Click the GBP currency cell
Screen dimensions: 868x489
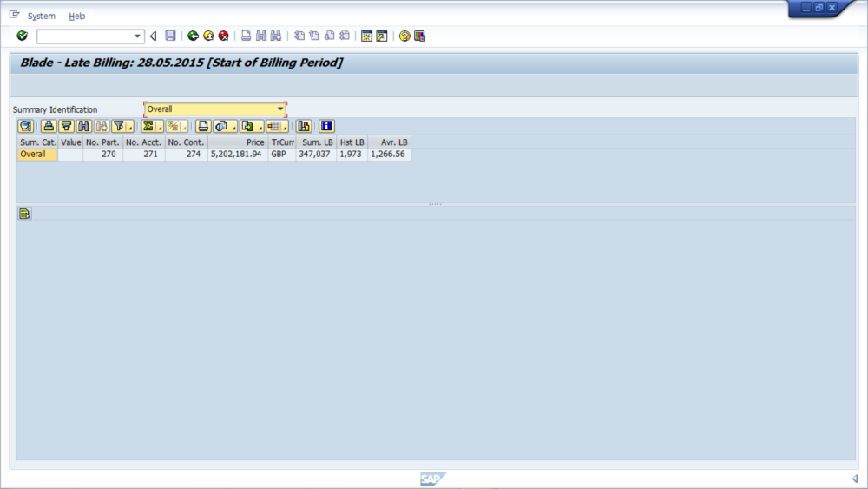point(282,155)
